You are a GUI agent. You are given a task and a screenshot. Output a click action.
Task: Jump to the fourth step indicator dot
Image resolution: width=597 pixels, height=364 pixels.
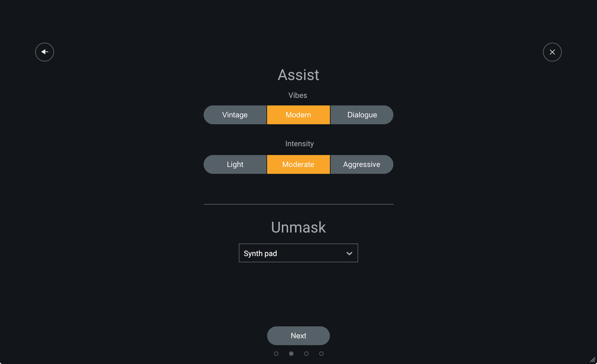pos(321,354)
